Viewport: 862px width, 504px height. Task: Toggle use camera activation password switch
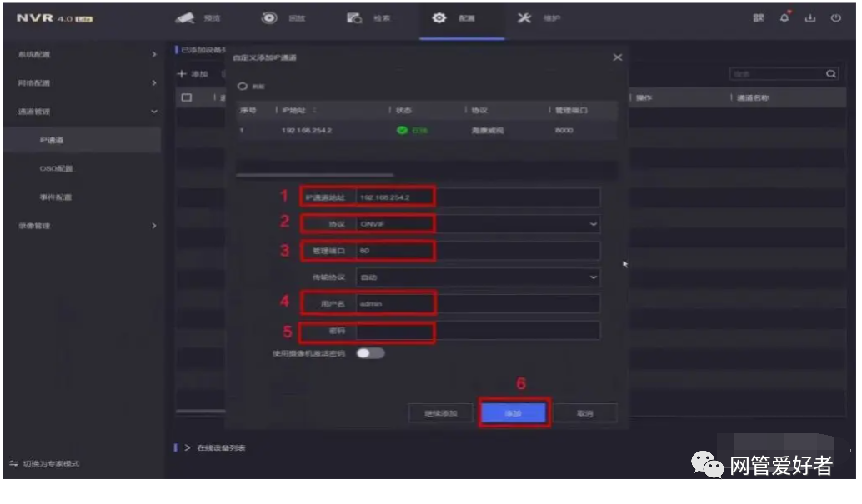(371, 353)
